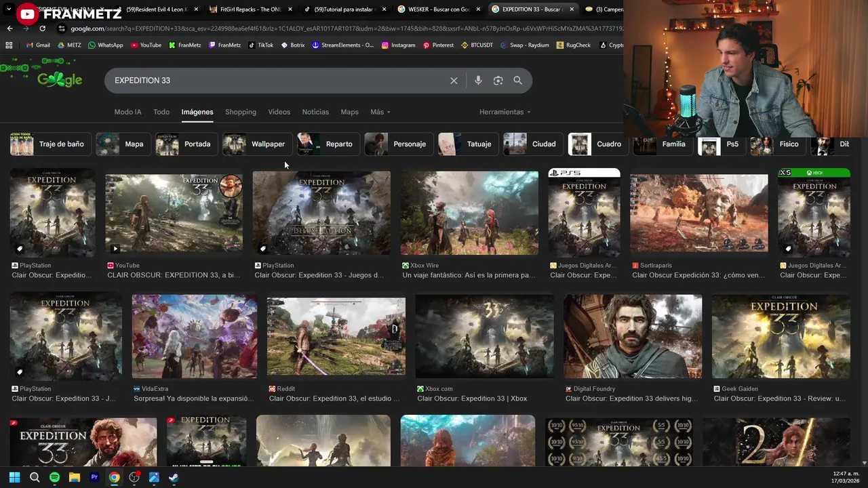This screenshot has width=868, height=488.
Task: Open Windows Start menu
Action: (x=14, y=477)
